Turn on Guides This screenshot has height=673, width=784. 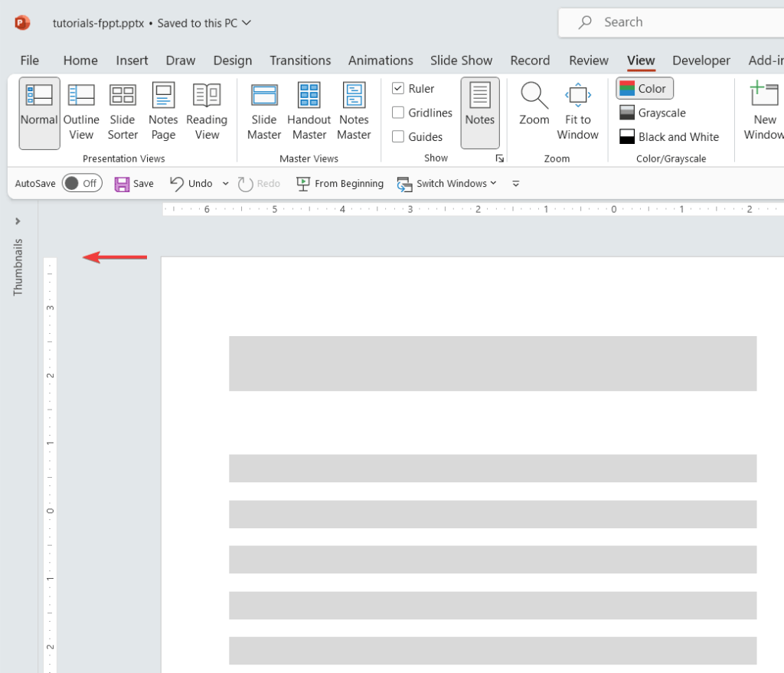point(398,136)
